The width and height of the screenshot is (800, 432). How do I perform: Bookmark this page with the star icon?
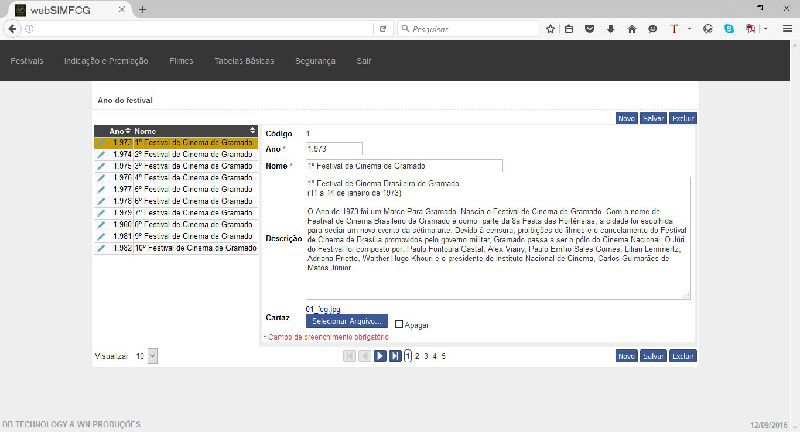(x=550, y=29)
